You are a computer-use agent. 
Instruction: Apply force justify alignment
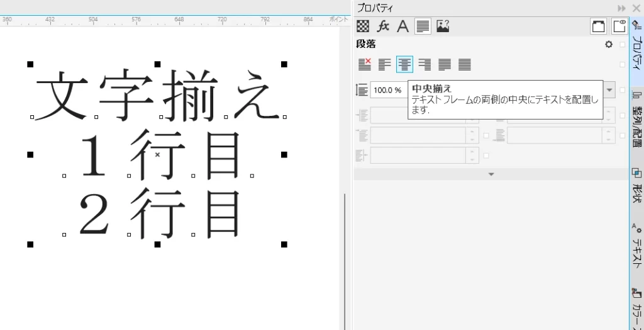[465, 64]
